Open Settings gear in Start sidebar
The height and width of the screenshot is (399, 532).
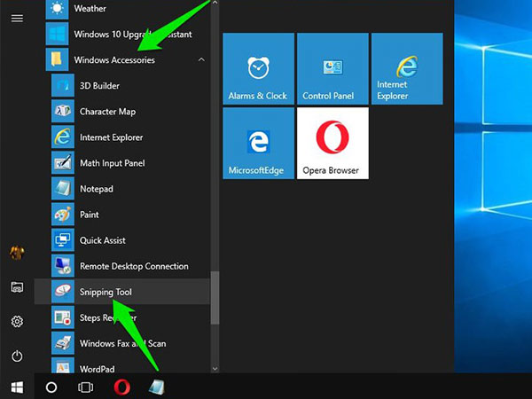pyautogui.click(x=17, y=321)
